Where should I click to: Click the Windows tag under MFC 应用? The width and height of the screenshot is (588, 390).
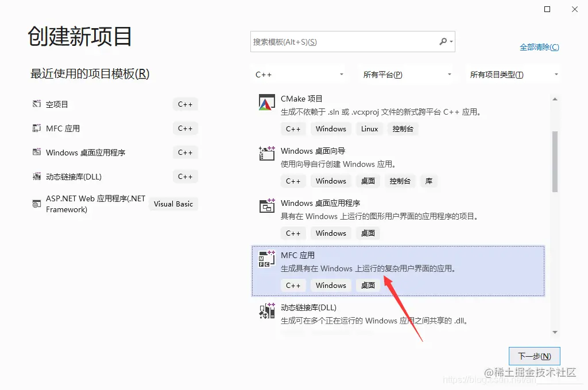pyautogui.click(x=331, y=285)
